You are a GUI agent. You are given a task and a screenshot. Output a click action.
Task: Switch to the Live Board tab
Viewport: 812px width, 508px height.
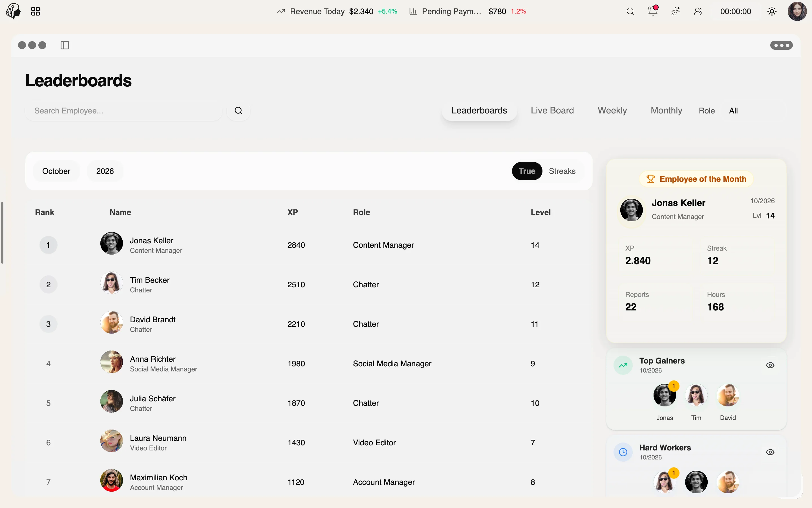click(552, 111)
